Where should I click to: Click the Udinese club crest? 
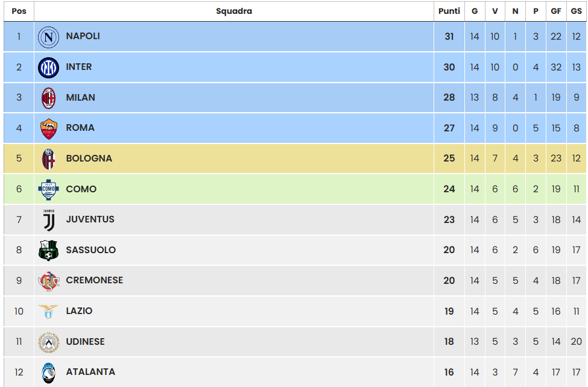click(49, 342)
